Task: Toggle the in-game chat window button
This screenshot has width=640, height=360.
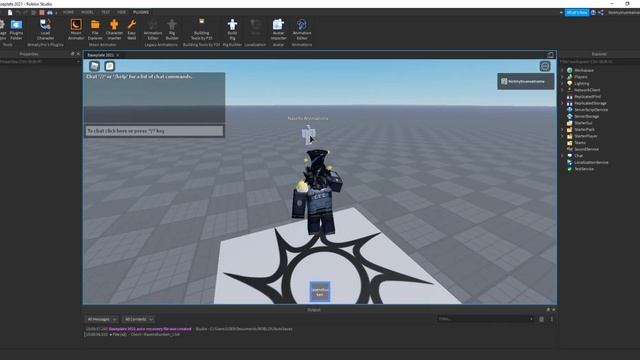Action: click(109, 66)
